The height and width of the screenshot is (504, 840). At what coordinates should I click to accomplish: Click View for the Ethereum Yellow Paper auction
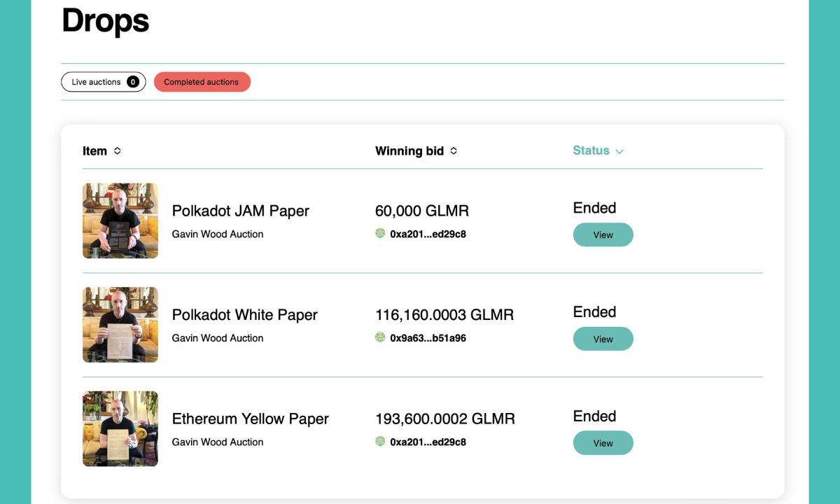[603, 442]
